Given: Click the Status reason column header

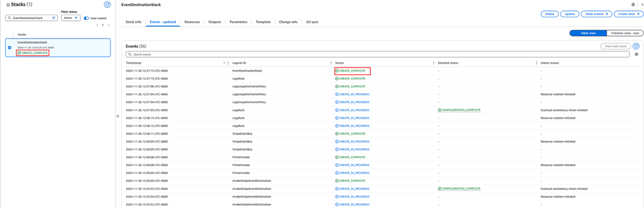Looking at the screenshot, I should coord(549,63).
